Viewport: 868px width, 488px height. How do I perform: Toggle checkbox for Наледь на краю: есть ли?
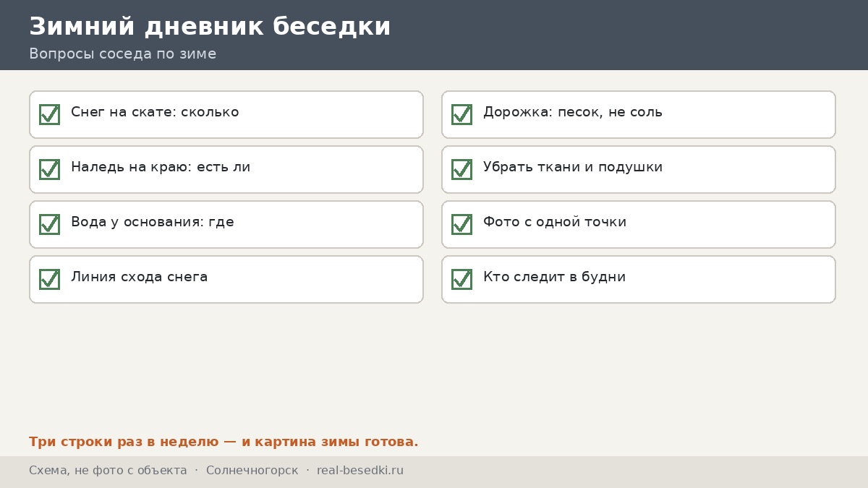point(49,169)
